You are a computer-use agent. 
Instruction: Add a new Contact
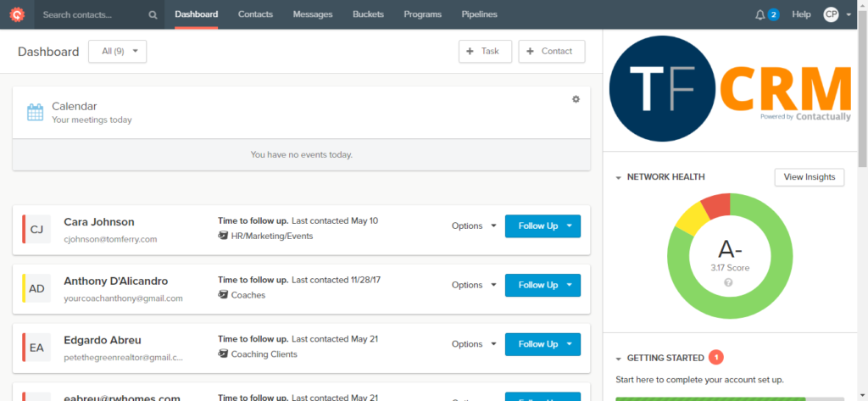(551, 51)
